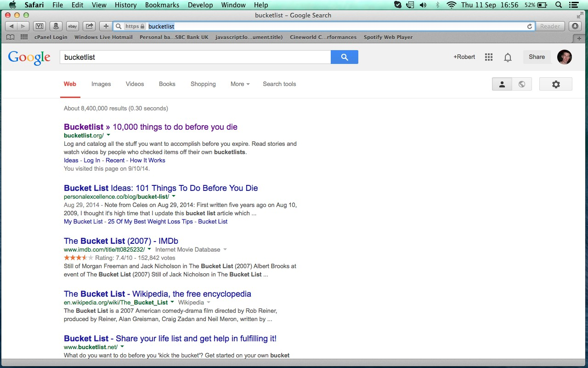Show private results with the person toggle
This screenshot has width=588, height=368.
(502, 84)
